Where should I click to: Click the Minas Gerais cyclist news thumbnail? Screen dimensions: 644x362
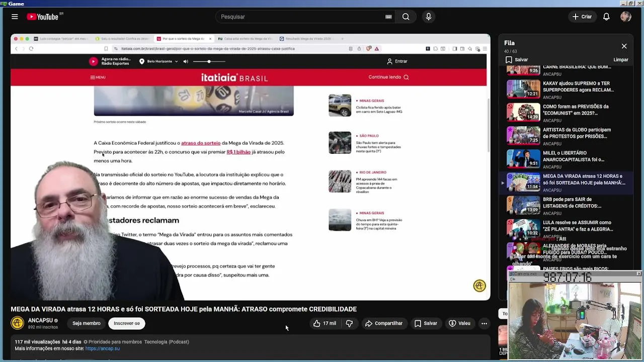pyautogui.click(x=340, y=105)
